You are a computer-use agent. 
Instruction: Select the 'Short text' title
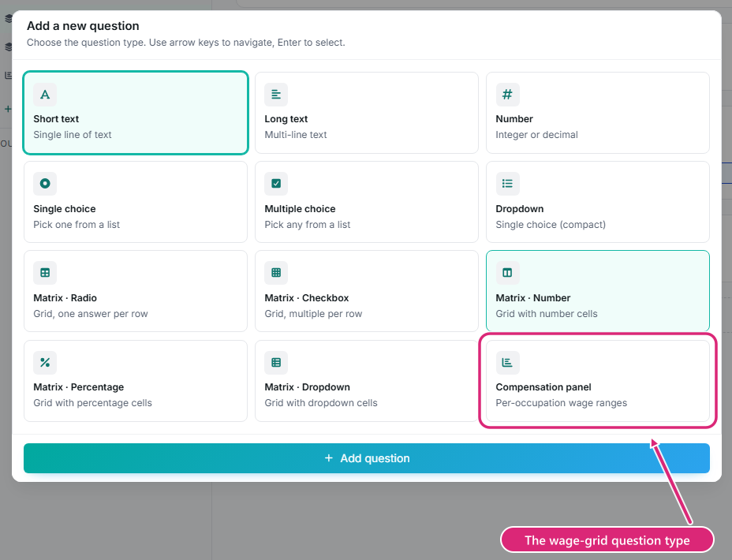point(56,119)
